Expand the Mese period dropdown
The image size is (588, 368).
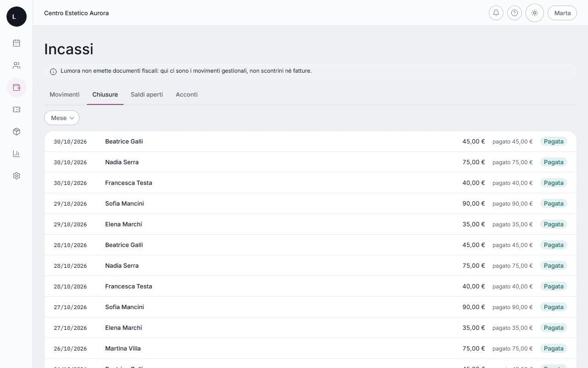pyautogui.click(x=62, y=118)
